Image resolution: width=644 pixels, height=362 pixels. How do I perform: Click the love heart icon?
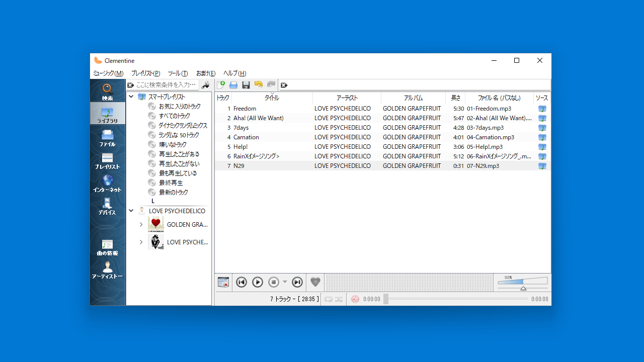coord(315,283)
